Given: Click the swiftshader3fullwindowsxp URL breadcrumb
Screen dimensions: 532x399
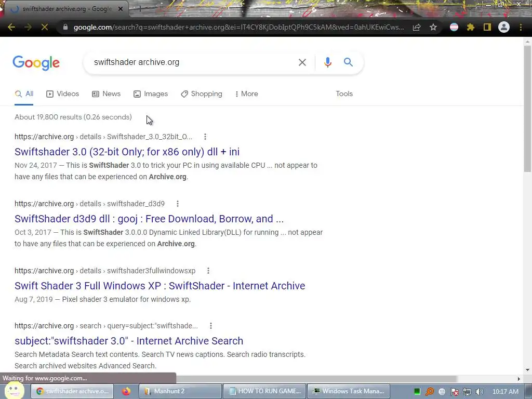Looking at the screenshot, I should [x=105, y=271].
